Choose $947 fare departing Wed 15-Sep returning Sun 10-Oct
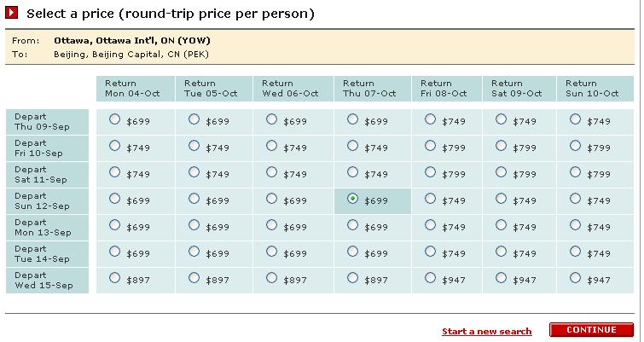 click(x=575, y=278)
